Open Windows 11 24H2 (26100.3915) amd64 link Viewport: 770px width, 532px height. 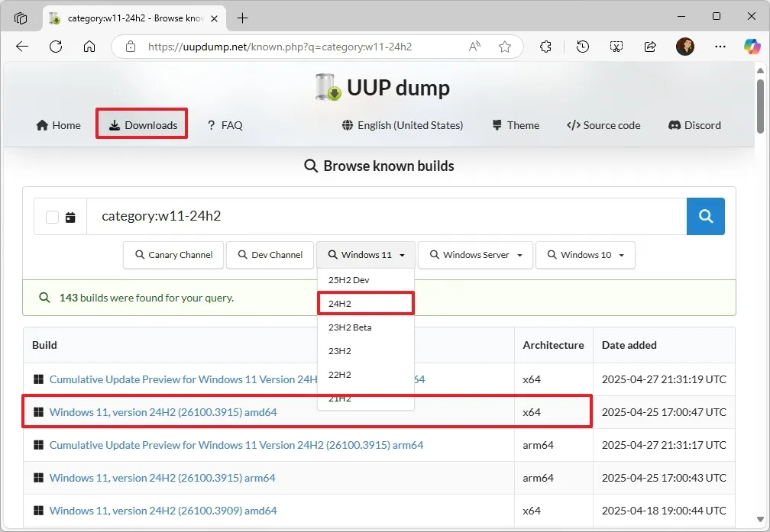pyautogui.click(x=163, y=412)
